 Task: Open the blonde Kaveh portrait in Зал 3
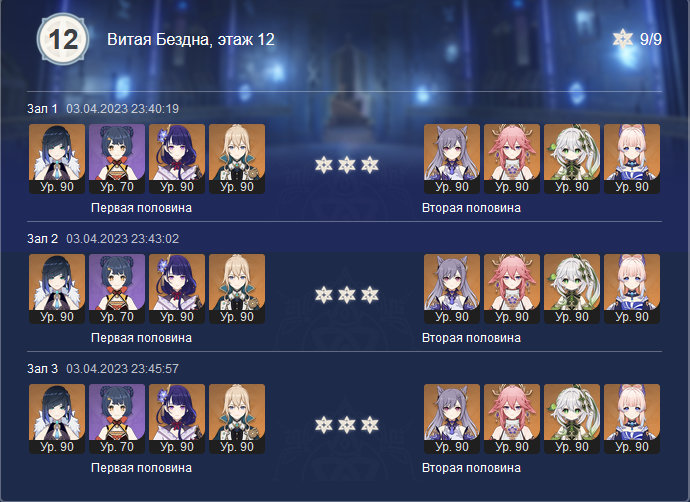pyautogui.click(x=237, y=419)
